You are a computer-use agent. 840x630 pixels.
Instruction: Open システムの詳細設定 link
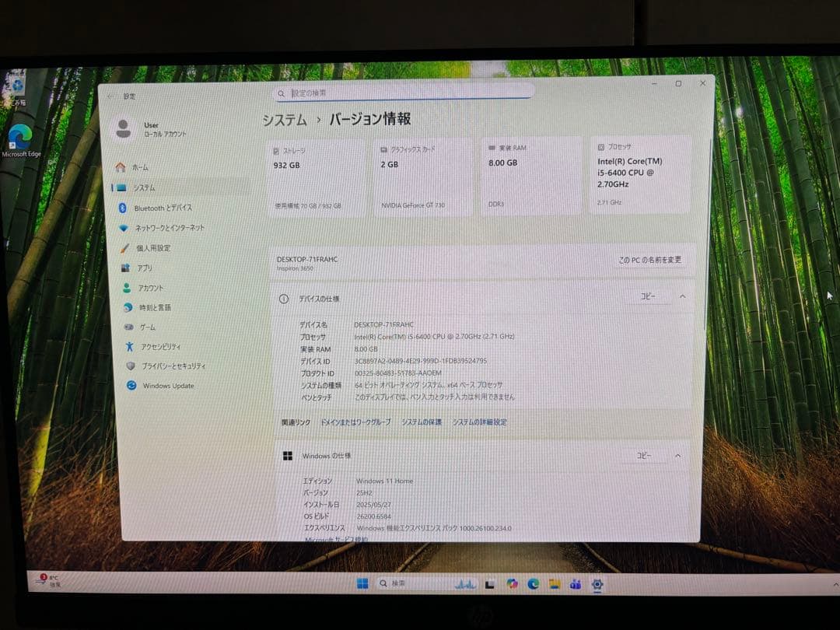coord(479,422)
